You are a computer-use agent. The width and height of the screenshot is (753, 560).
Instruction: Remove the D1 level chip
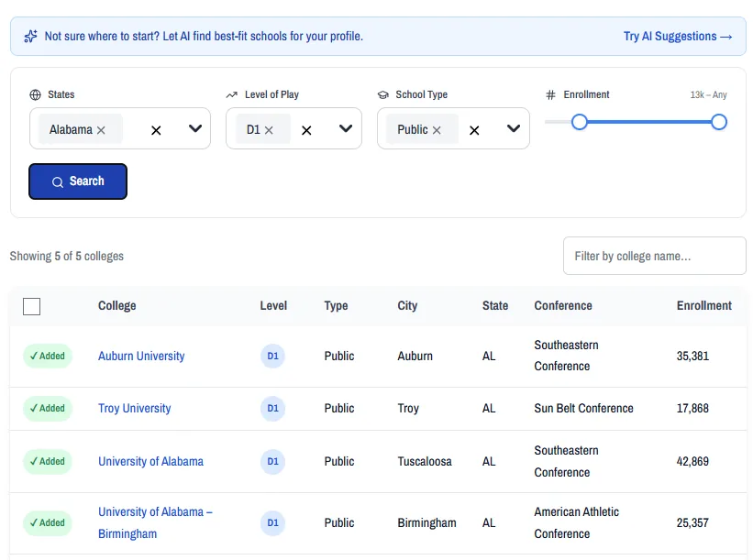click(x=269, y=130)
